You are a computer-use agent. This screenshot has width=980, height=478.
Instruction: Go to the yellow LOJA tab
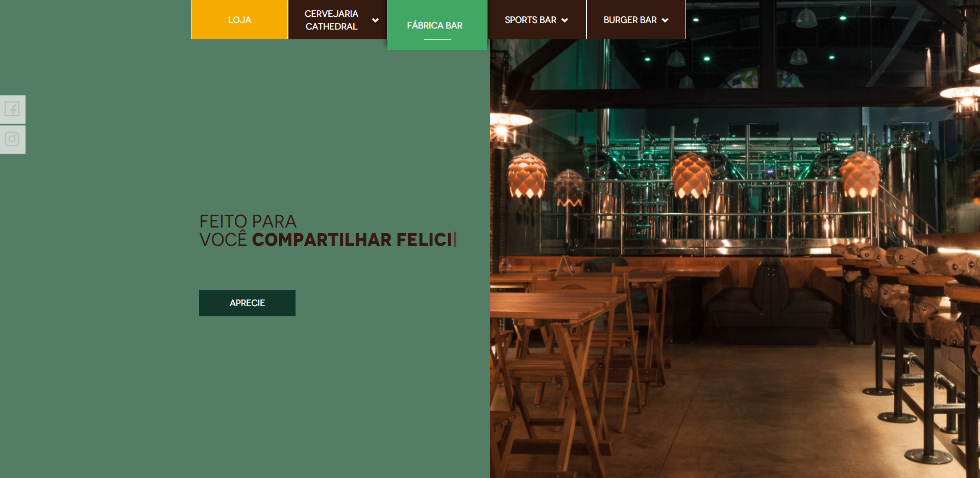click(239, 19)
